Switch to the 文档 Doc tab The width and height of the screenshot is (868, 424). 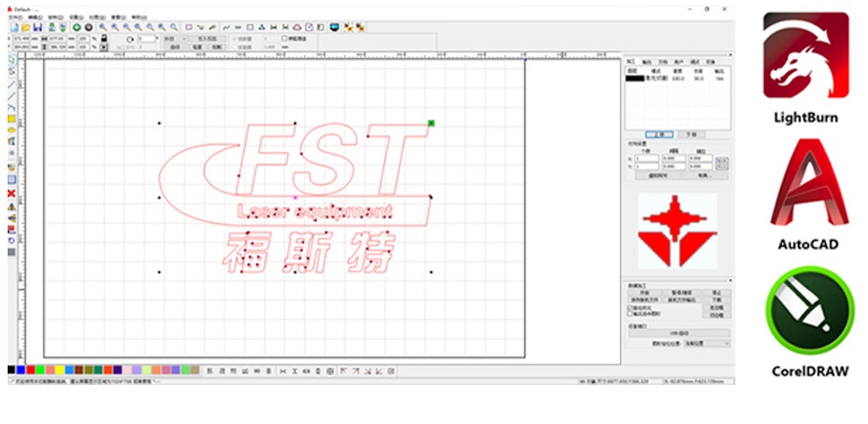(663, 62)
